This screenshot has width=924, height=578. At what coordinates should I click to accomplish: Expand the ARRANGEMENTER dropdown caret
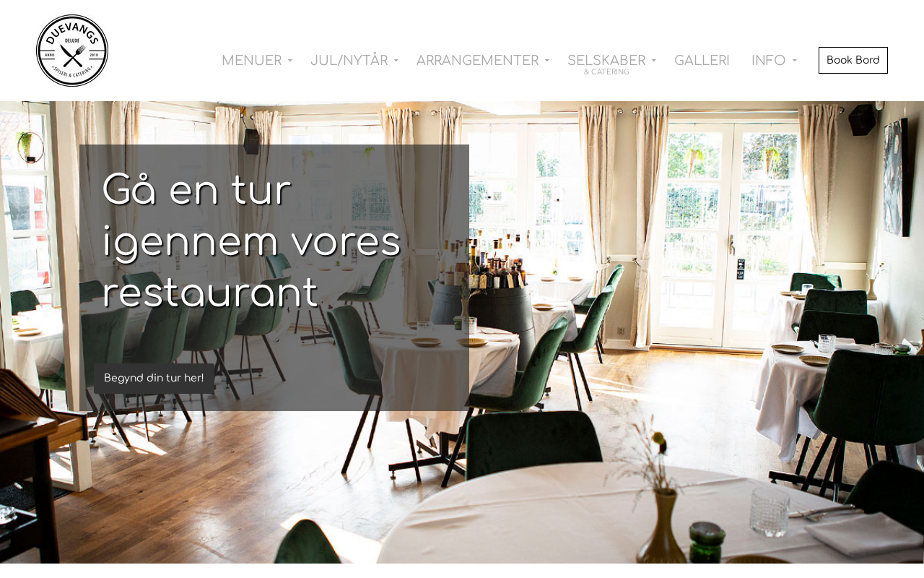[x=547, y=61]
